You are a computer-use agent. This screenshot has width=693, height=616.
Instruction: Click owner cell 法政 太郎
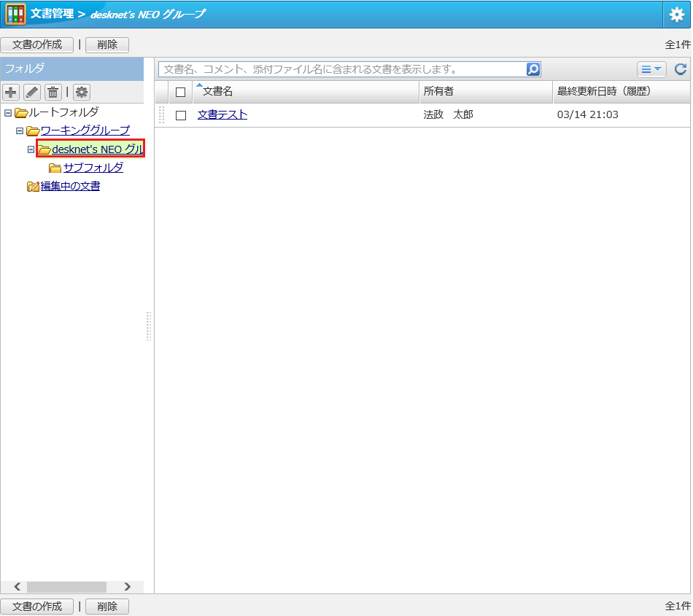448,114
